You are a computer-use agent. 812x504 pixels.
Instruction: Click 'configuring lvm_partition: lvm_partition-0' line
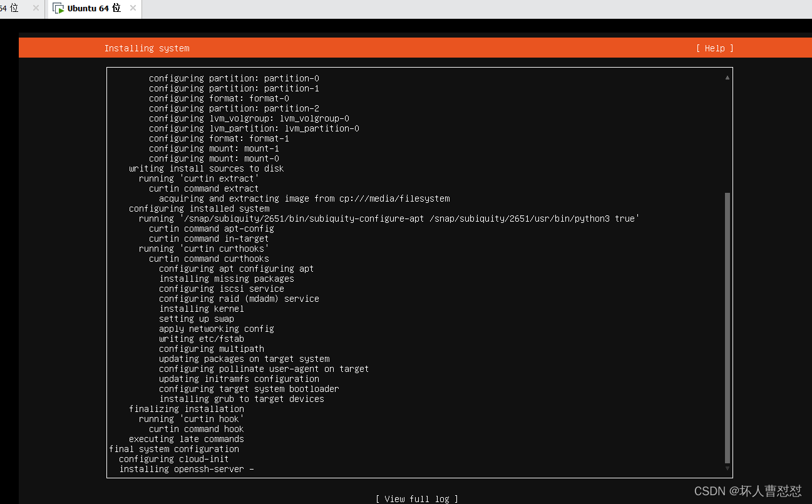[254, 128]
